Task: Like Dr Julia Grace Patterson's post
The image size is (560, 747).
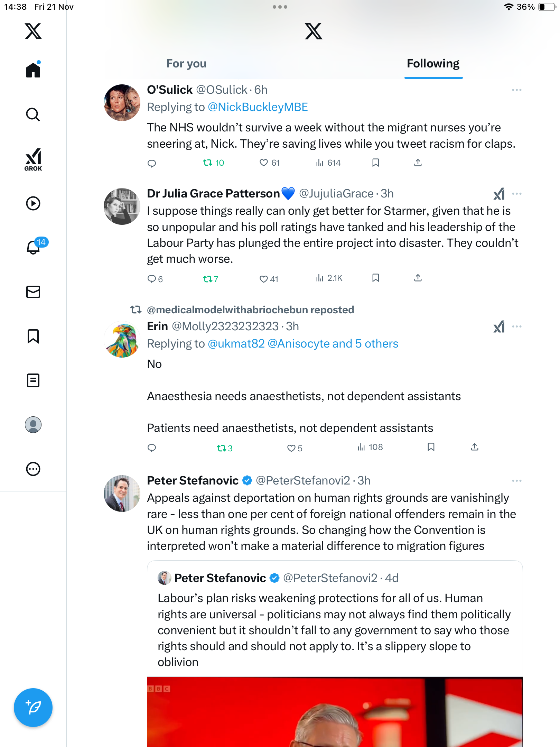Action: pos(264,279)
